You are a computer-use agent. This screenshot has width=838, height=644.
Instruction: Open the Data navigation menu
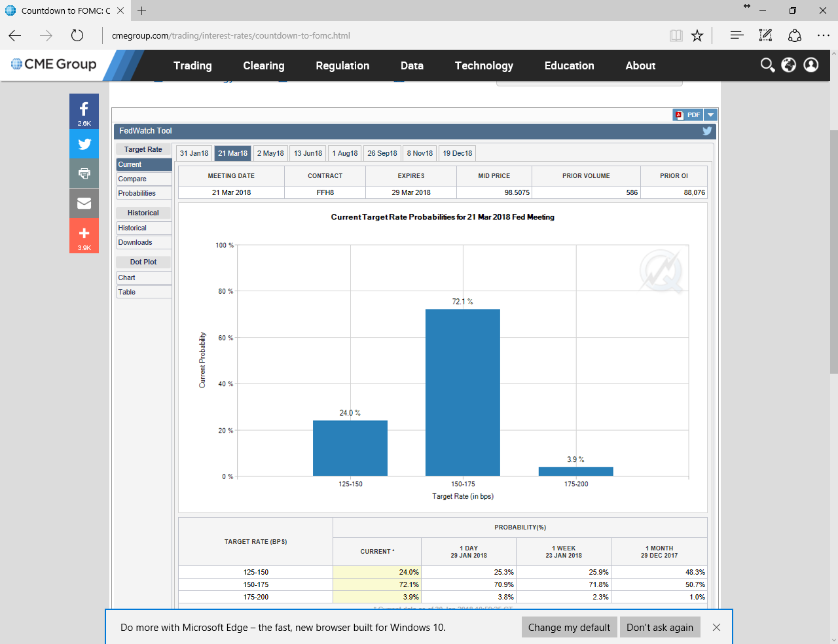412,65
